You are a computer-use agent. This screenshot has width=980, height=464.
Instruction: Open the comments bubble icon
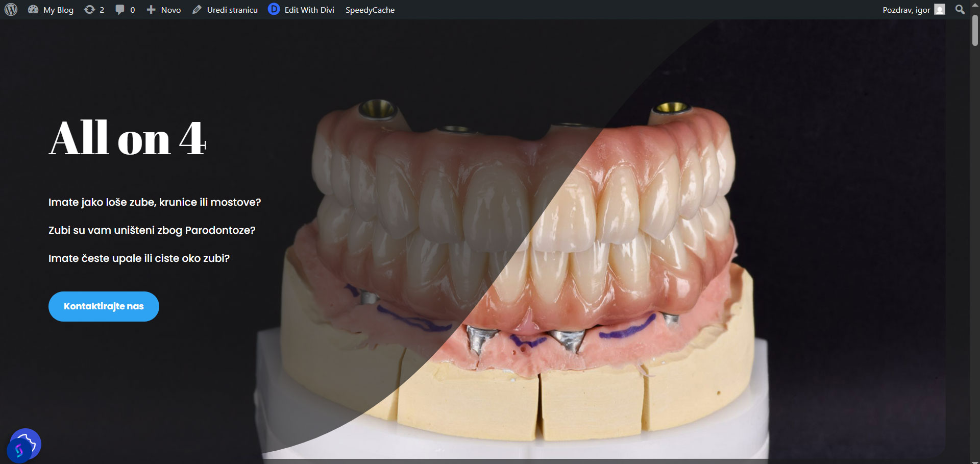(x=119, y=10)
